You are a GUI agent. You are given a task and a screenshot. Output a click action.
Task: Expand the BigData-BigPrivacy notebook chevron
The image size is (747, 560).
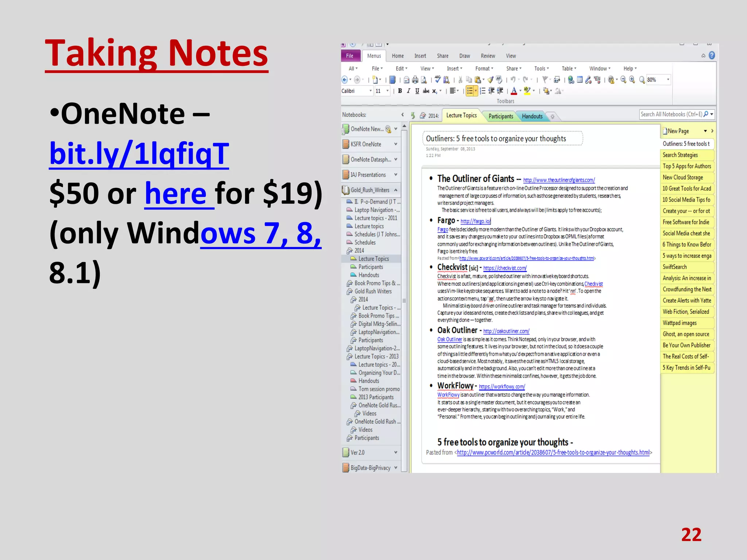[x=396, y=467]
